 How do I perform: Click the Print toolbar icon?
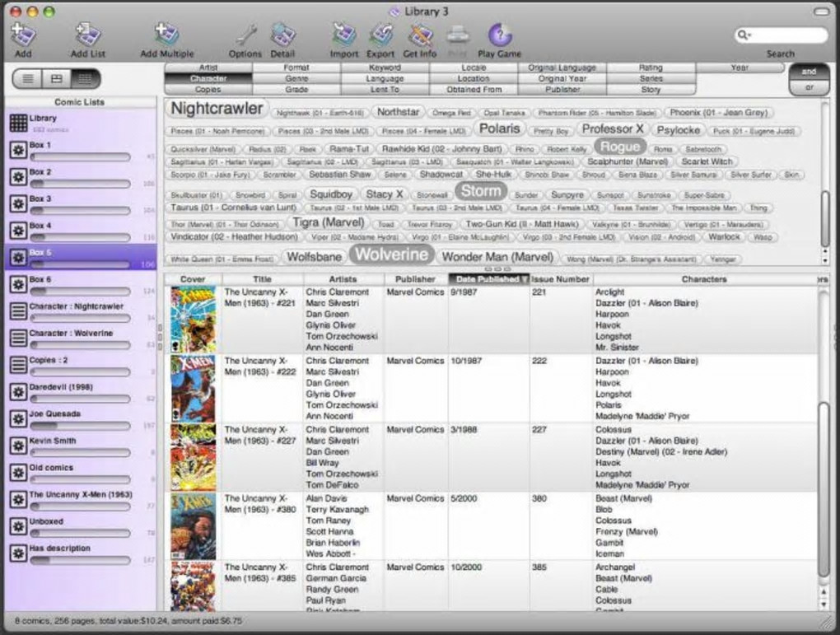coord(458,36)
